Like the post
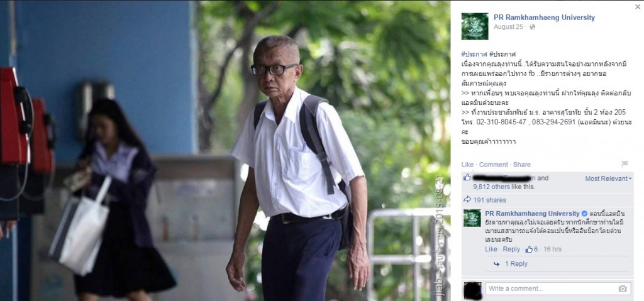This screenshot has height=301, width=644. tap(467, 165)
